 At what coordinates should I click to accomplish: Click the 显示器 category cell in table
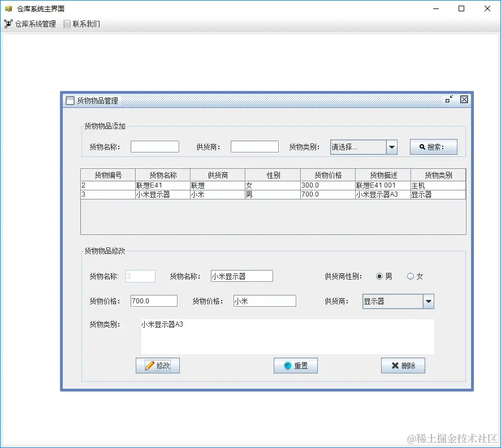[438, 194]
